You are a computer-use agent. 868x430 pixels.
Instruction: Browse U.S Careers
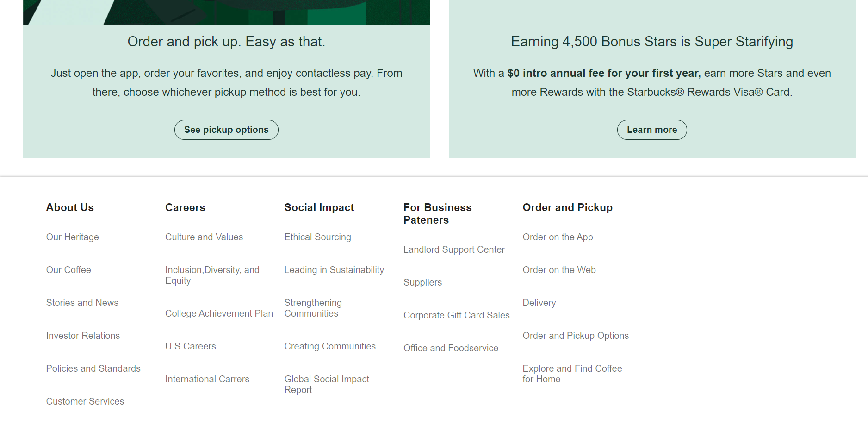[190, 346]
